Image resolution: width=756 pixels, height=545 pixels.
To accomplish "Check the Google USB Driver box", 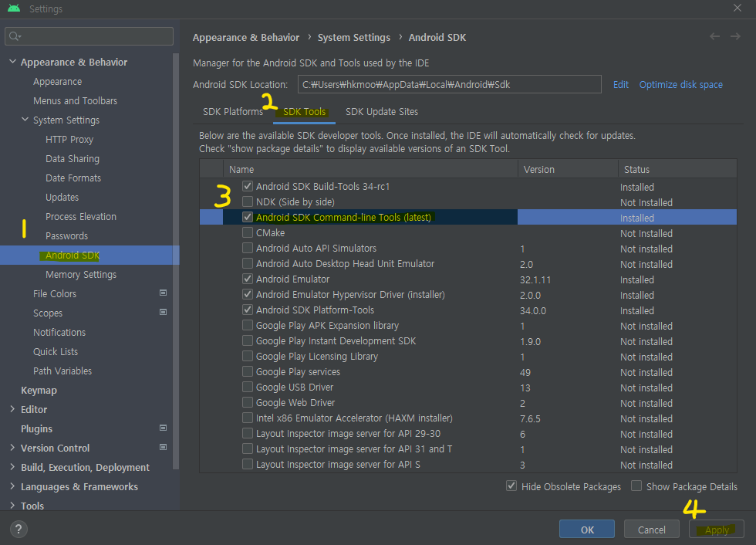I will pos(248,386).
